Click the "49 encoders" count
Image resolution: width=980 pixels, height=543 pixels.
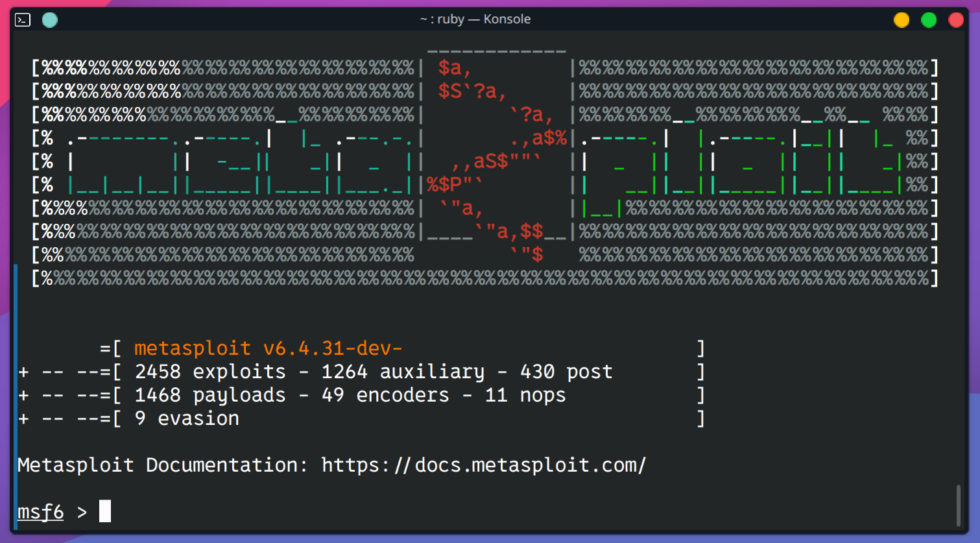tap(385, 395)
